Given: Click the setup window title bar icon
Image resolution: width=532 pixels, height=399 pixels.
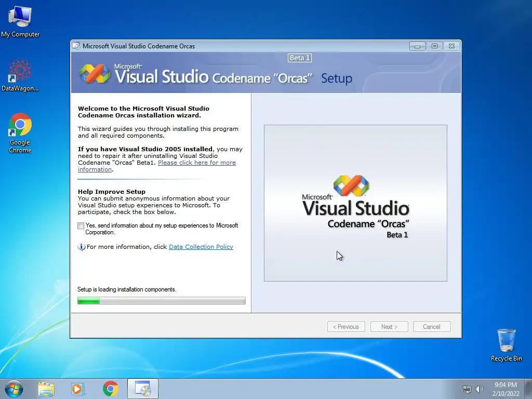Looking at the screenshot, I should point(76,46).
